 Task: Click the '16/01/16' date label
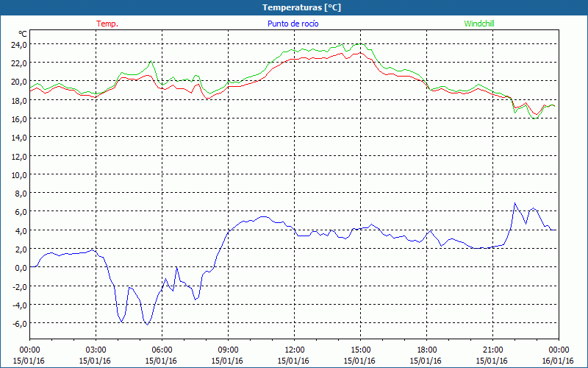tap(558, 361)
